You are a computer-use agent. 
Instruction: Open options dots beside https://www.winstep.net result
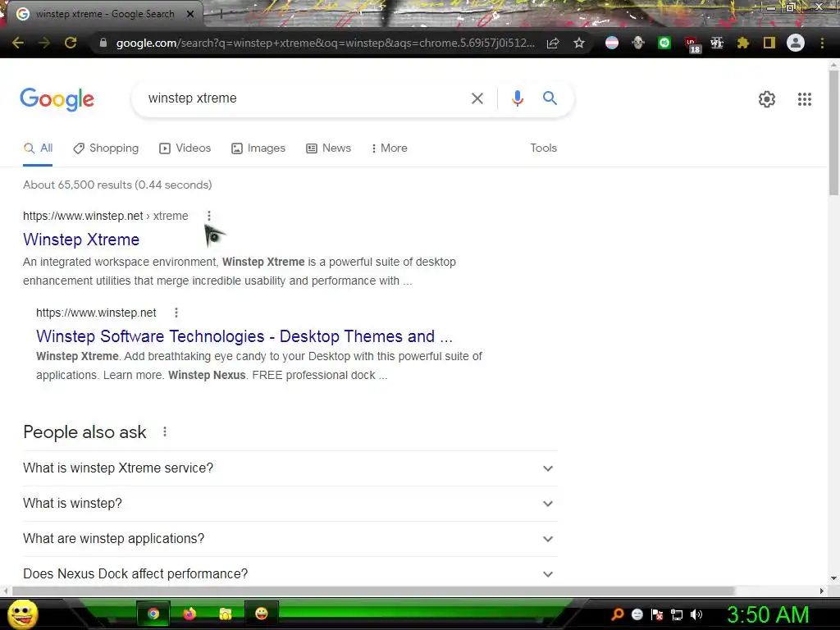[176, 313]
